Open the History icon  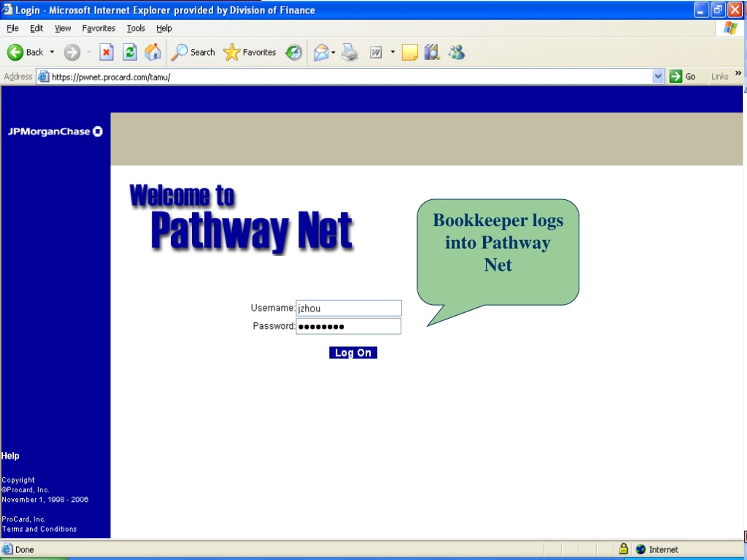coord(294,52)
